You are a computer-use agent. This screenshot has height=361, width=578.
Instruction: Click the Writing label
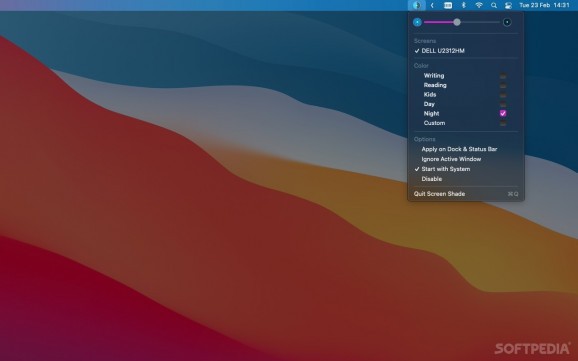pos(434,76)
